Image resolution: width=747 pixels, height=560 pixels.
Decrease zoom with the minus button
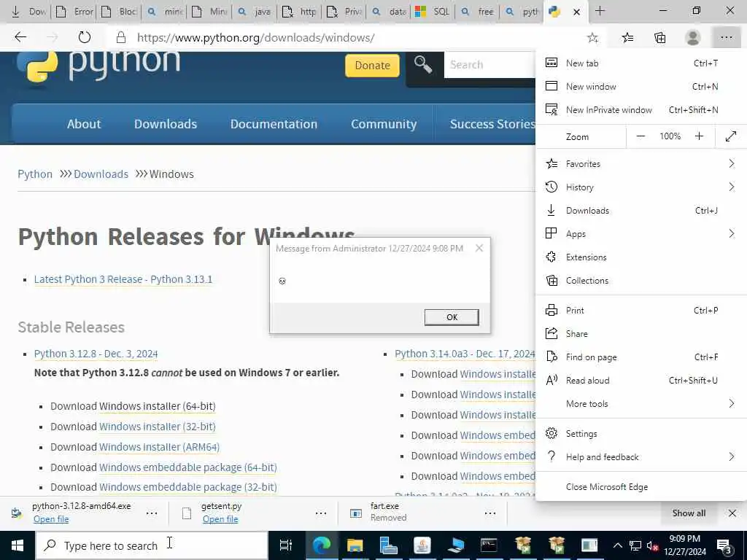(x=640, y=136)
